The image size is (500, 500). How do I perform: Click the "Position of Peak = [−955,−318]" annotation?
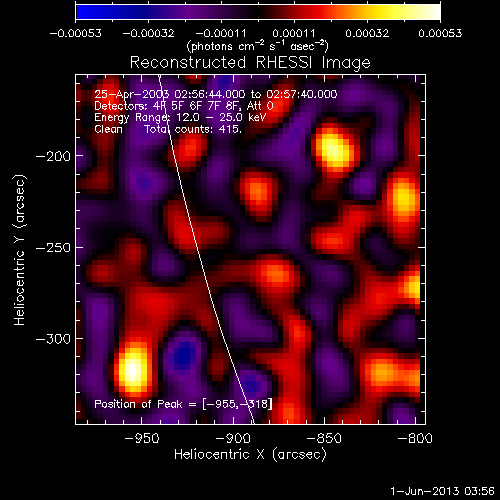point(183,404)
